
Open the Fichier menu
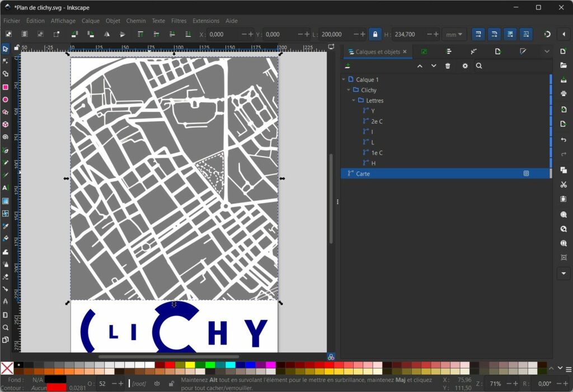(x=12, y=21)
